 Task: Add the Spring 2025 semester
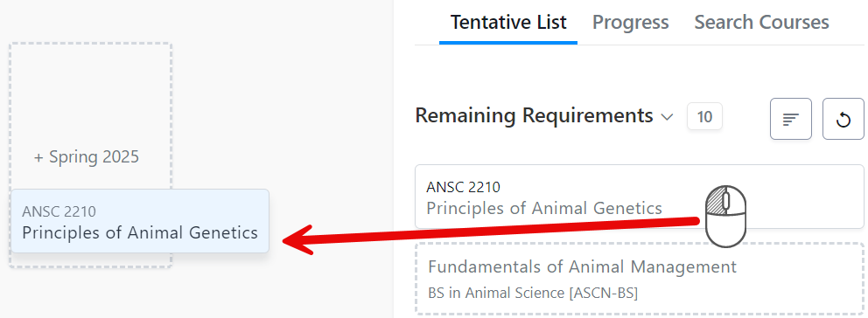(x=87, y=157)
